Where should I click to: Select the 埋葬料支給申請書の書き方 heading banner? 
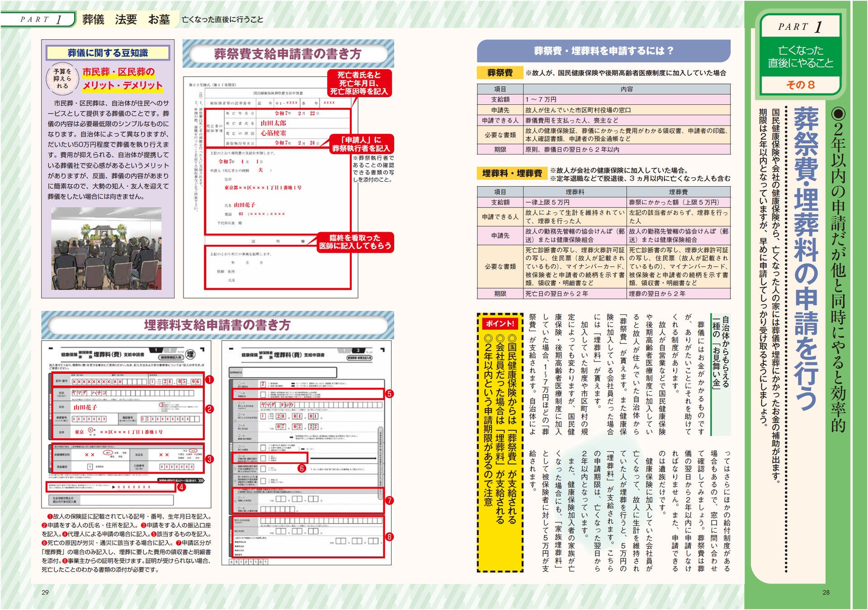(x=217, y=325)
